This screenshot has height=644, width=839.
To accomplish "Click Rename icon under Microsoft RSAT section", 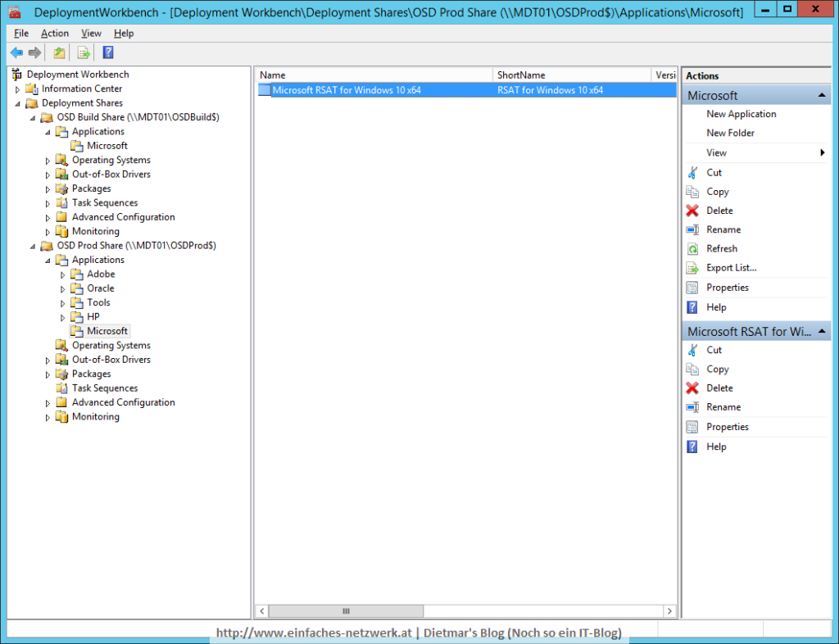I will (692, 407).
